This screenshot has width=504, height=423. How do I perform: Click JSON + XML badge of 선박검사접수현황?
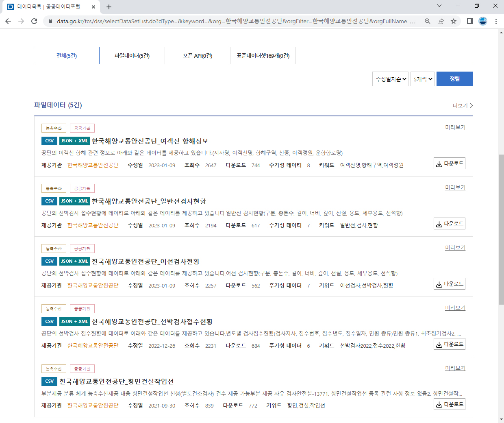(x=75, y=321)
